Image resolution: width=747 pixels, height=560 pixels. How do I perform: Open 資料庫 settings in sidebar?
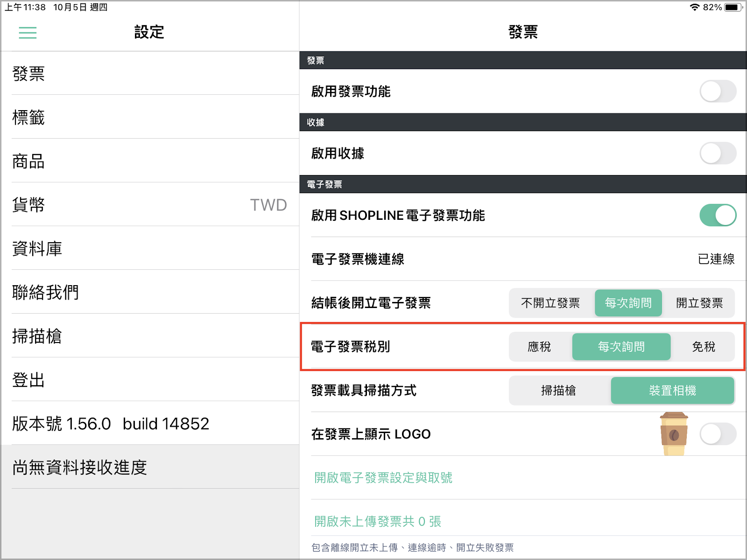[150, 248]
